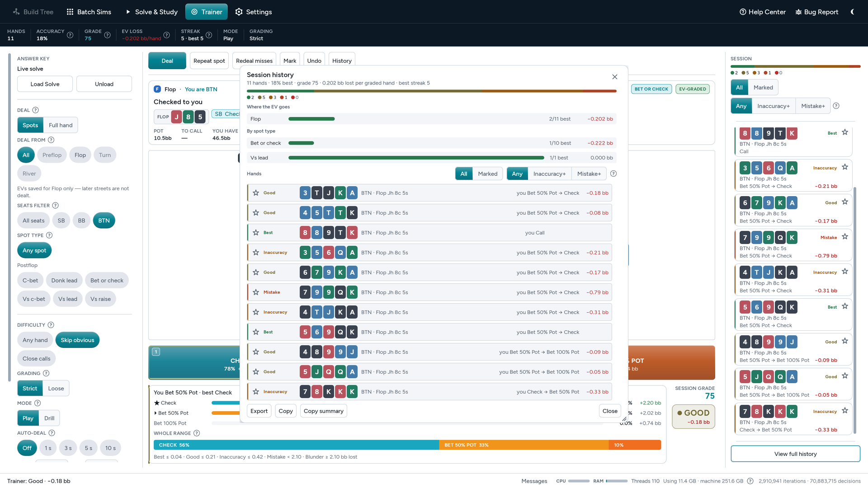This screenshot has height=488, width=868.
Task: Select the Vs c-bet spot type
Action: point(34,299)
